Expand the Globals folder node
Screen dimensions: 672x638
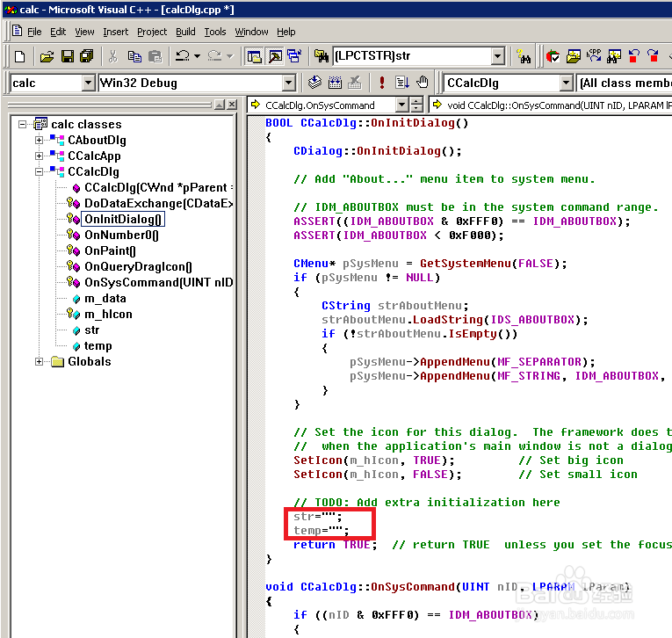pyautogui.click(x=39, y=362)
